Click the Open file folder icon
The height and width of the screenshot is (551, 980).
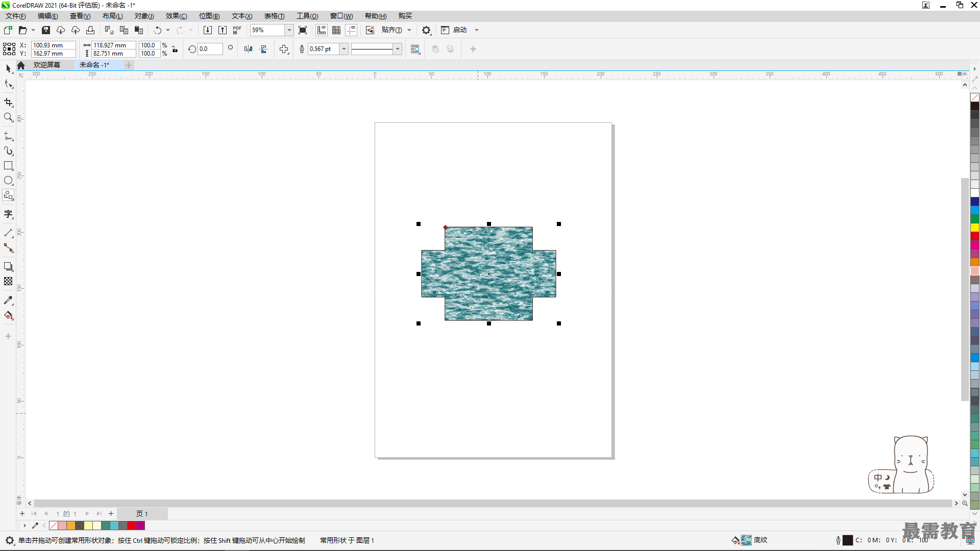click(x=22, y=30)
